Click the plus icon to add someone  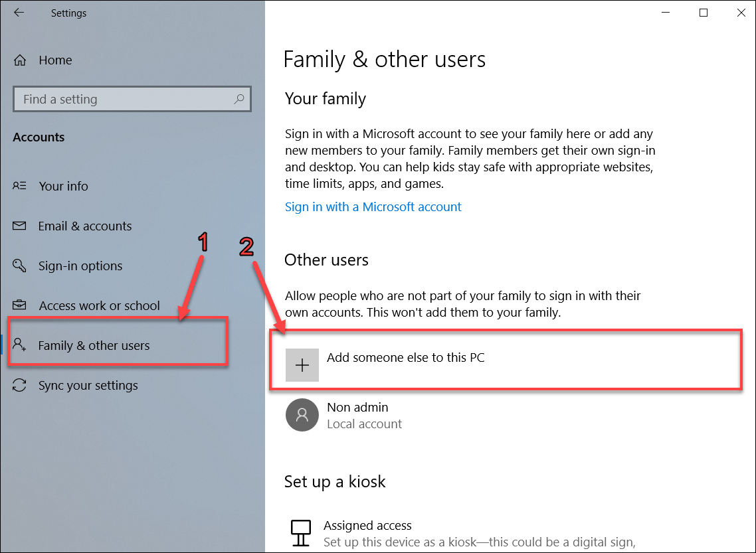click(302, 364)
